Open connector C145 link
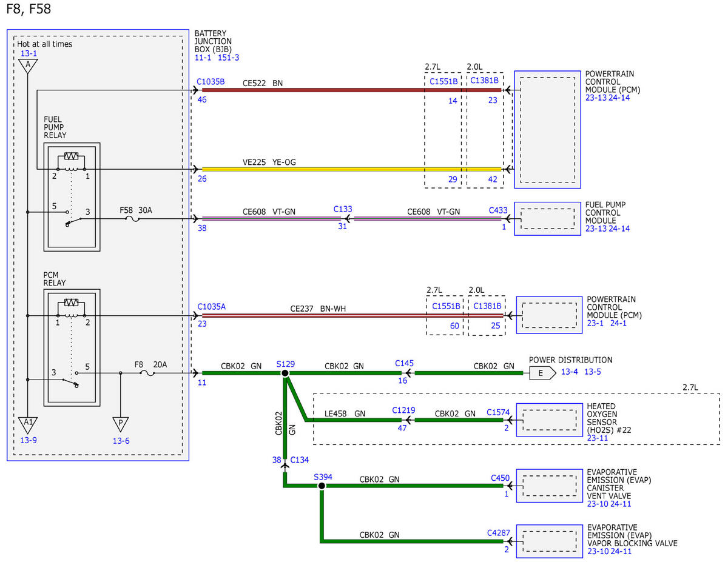Screen dimensions: 728x562 pyautogui.click(x=404, y=363)
